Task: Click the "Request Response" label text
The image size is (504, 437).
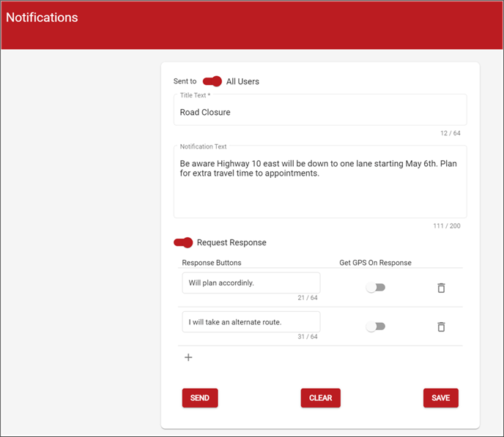Action: tap(231, 242)
